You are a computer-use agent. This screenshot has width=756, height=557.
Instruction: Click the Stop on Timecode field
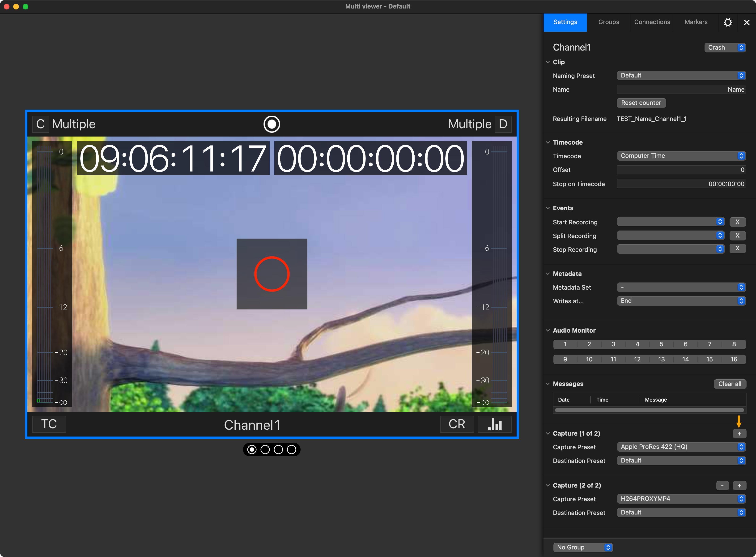[681, 184]
